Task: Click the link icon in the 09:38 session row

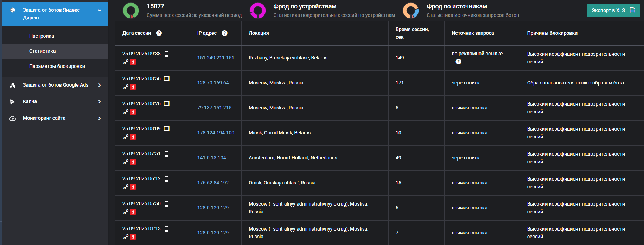Action: click(126, 62)
